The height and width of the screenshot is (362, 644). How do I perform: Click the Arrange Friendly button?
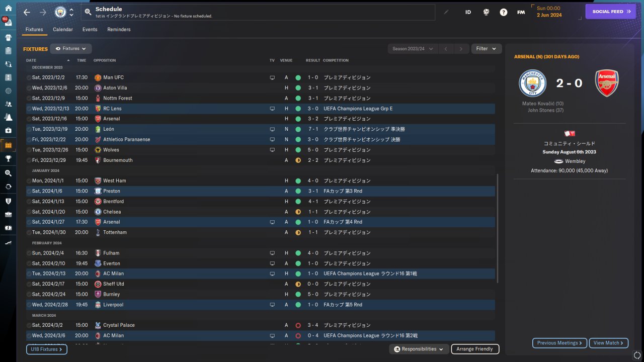click(475, 349)
